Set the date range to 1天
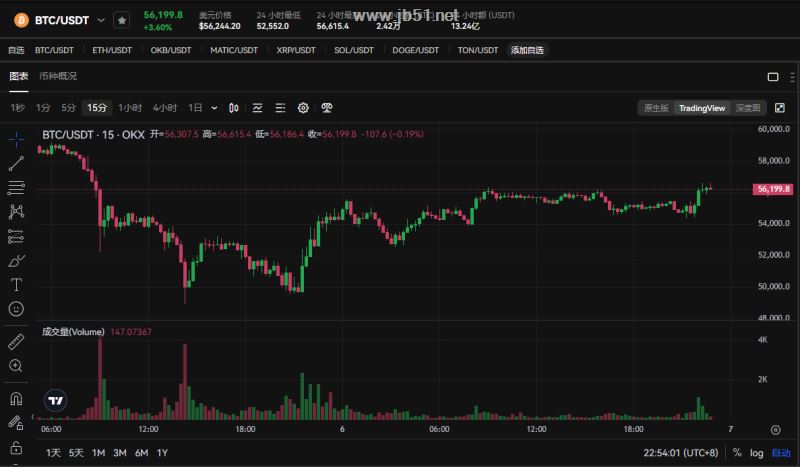This screenshot has height=467, width=800. pyautogui.click(x=53, y=453)
